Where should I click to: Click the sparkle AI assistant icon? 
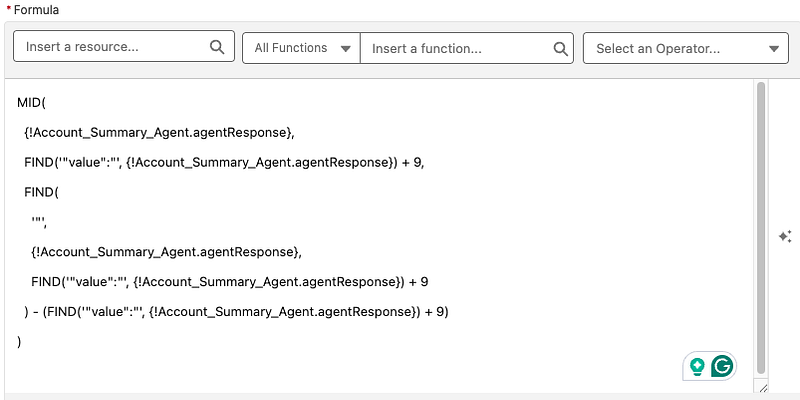pyautogui.click(x=785, y=236)
